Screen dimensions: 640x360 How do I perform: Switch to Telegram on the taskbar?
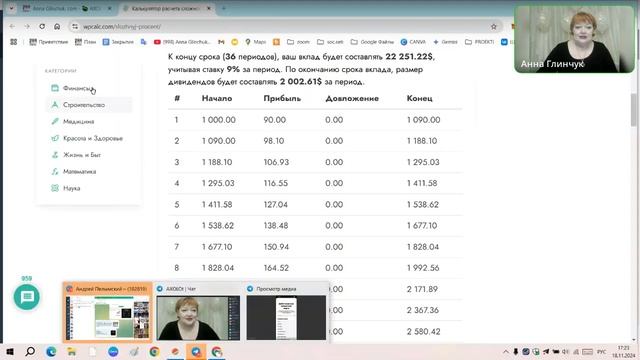click(196, 351)
